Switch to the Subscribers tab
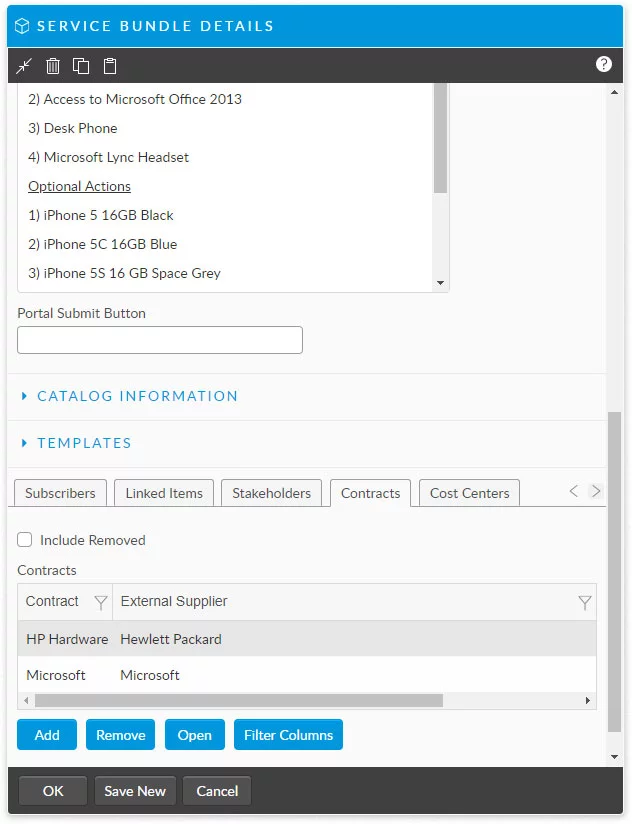Screen dimensions: 632x824 [x=60, y=493]
